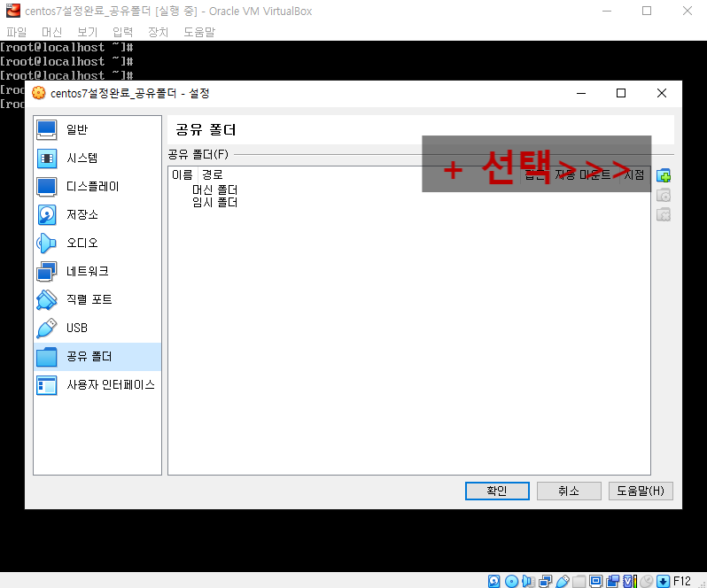This screenshot has height=588, width=707.
Task: Click the CPU virtualization status icon
Action: pyautogui.click(x=630, y=581)
